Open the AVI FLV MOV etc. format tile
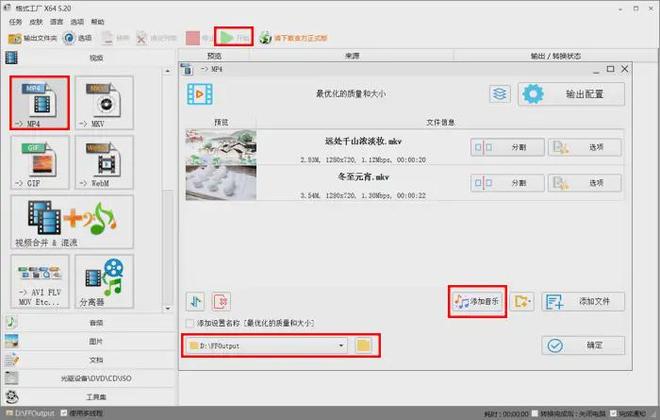 (x=40, y=281)
